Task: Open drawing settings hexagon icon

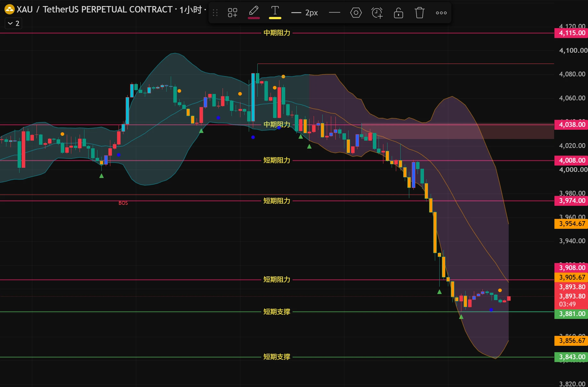Action: [x=356, y=13]
